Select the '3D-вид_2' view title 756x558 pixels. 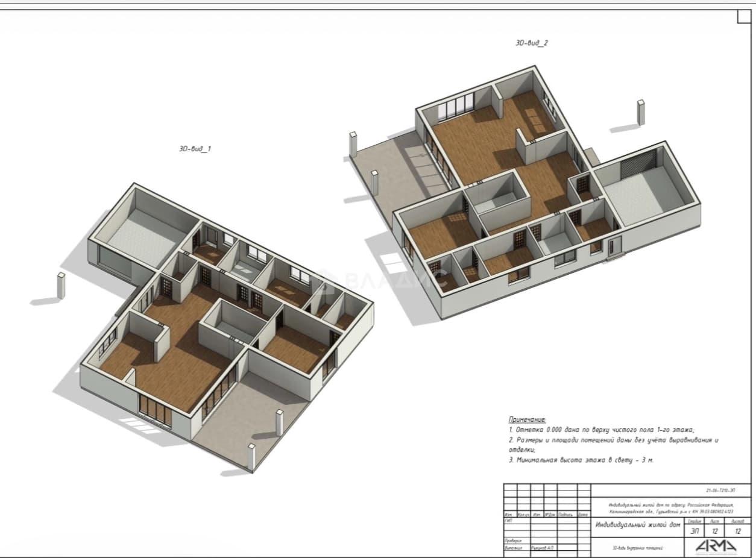pos(531,43)
